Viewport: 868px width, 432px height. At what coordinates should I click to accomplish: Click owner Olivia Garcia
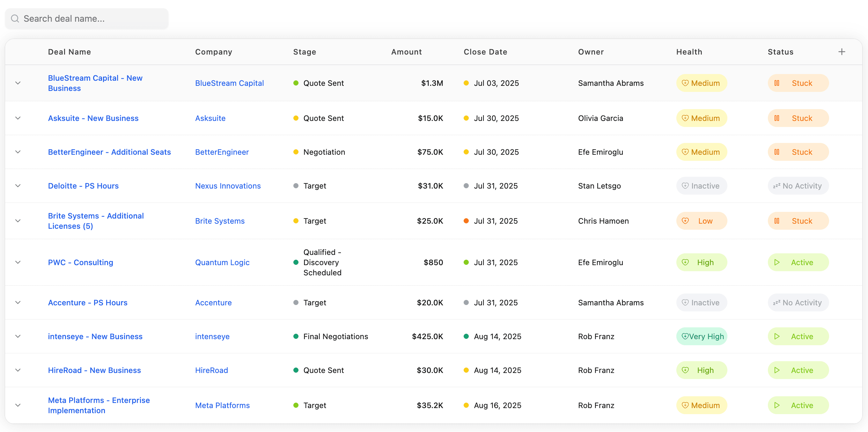tap(600, 118)
